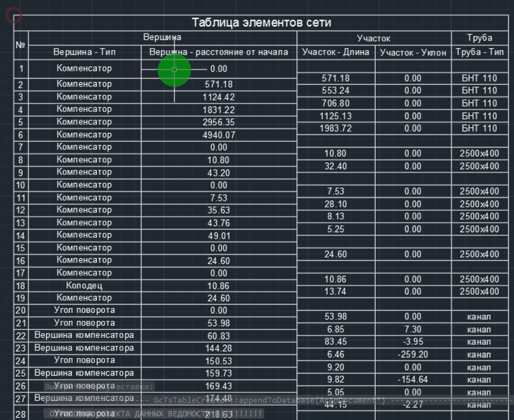The height and width of the screenshot is (420, 514).
Task: Select the 'Колодец' cell in row 18
Action: (x=84, y=285)
